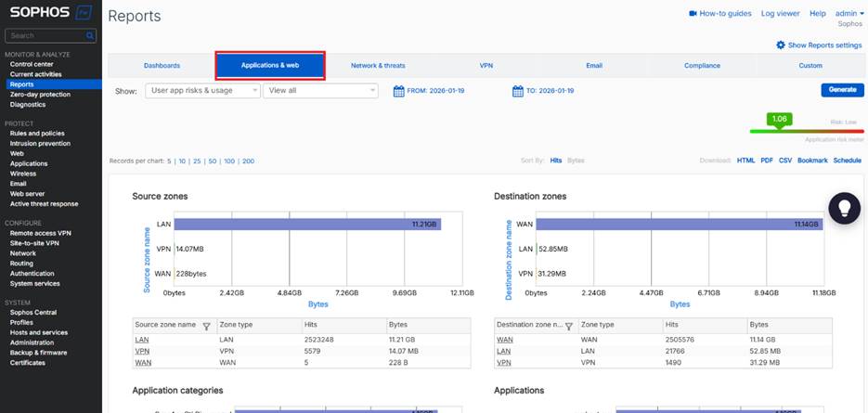
Task: Click filter icon on Destination zone name column
Action: (x=568, y=326)
